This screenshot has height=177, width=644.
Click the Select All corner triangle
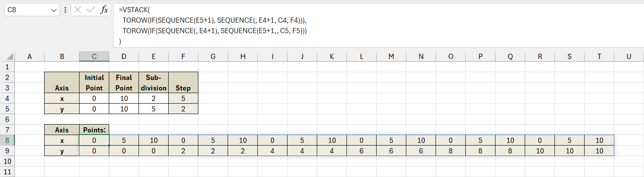(10, 56)
